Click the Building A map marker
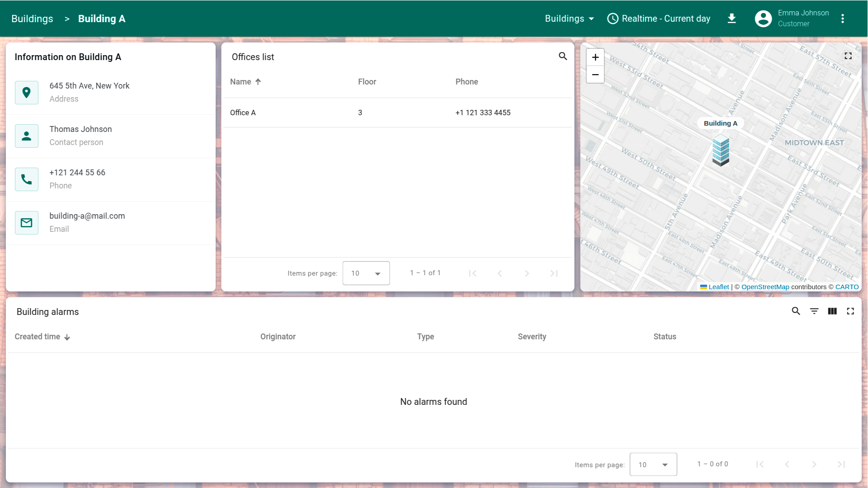The image size is (868, 488). [x=720, y=151]
